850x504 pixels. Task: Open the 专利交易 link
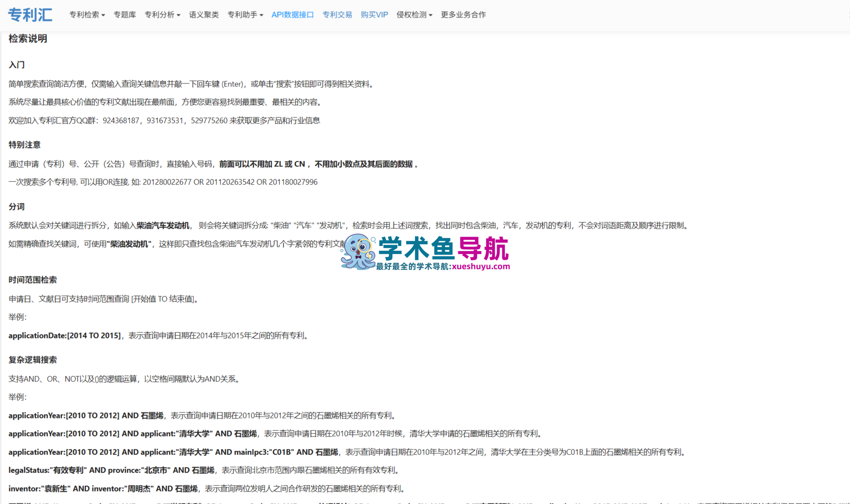(x=337, y=15)
